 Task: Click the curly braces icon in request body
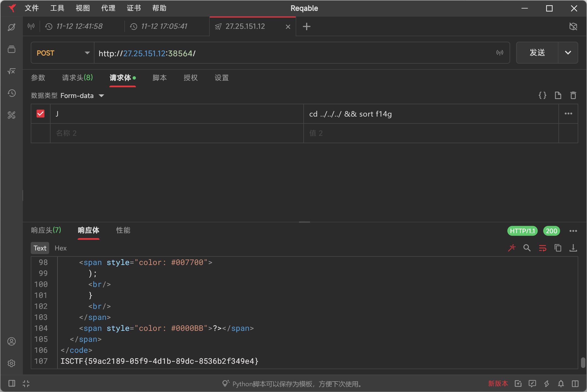pos(542,95)
